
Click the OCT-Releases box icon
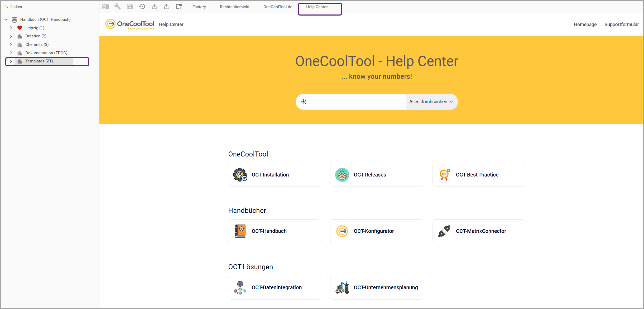[342, 175]
